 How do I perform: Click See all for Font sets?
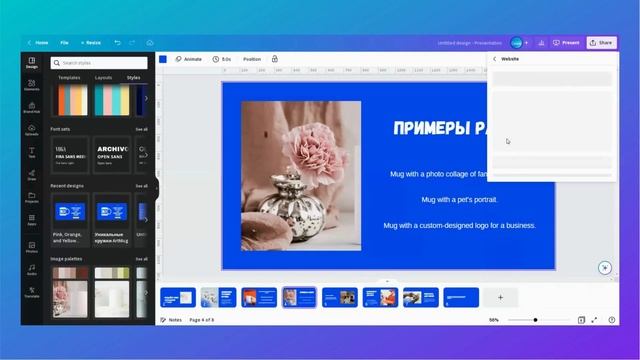click(142, 129)
